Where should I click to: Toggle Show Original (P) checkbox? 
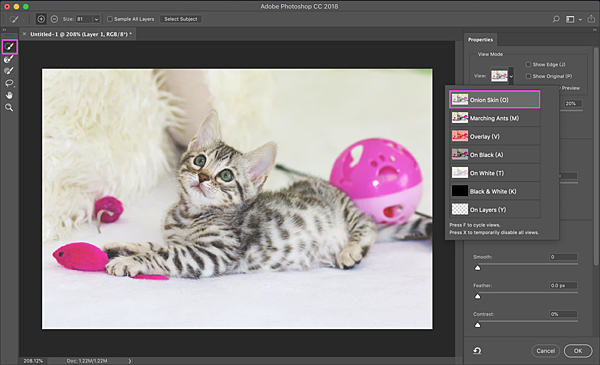coord(528,76)
